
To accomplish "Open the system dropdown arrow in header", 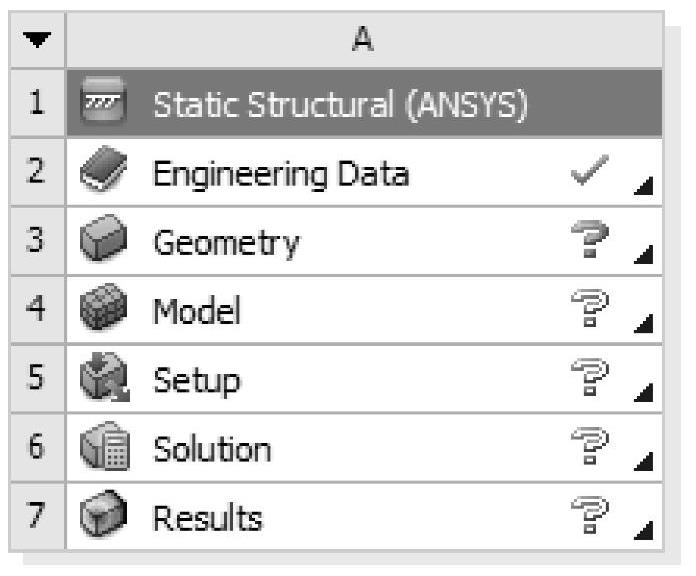I will (x=37, y=40).
